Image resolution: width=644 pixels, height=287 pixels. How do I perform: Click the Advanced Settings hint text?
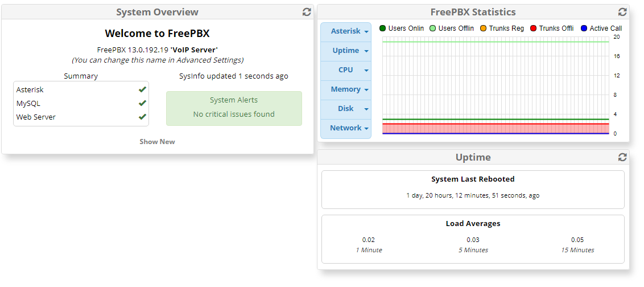[x=158, y=60]
